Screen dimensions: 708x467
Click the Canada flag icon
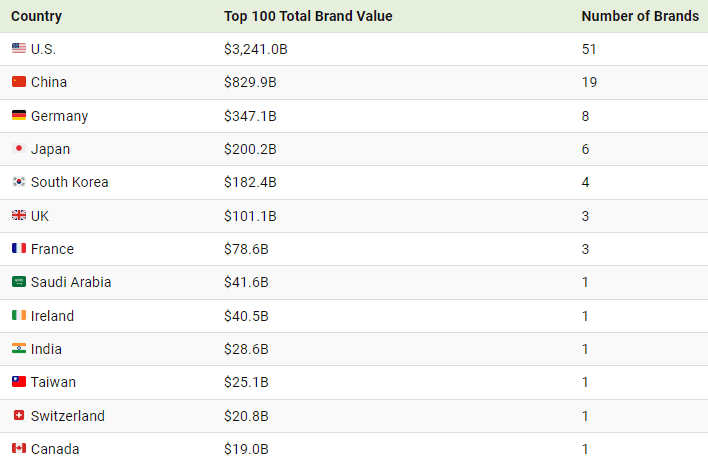click(19, 448)
